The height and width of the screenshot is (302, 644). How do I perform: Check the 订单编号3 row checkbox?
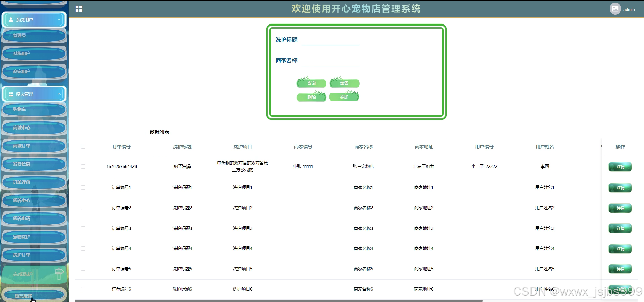point(83,228)
